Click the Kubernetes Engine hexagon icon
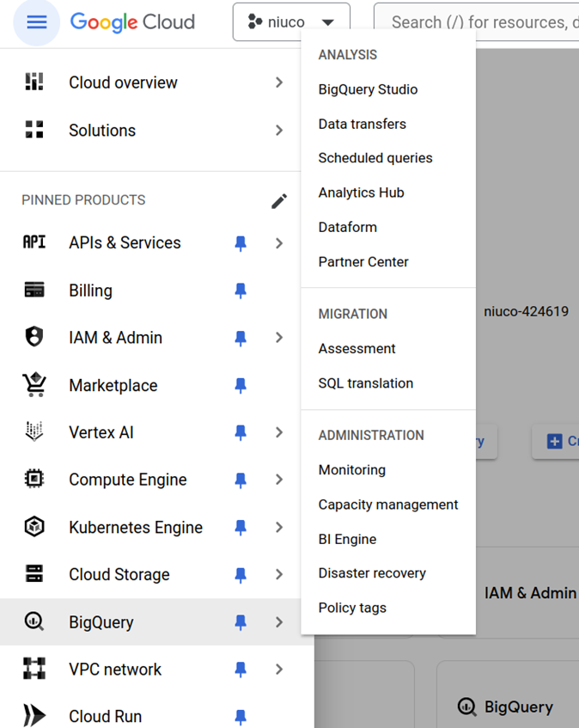The image size is (579, 728). (x=34, y=527)
